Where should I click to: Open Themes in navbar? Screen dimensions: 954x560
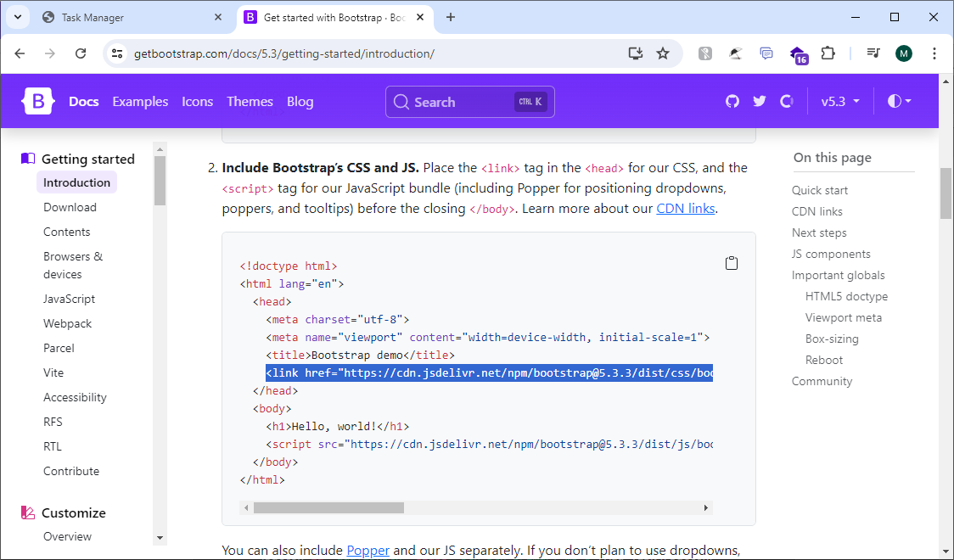pos(250,102)
